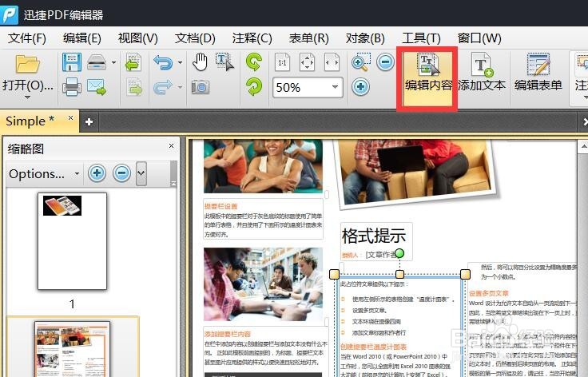Open the redo history dropdown arrow
Viewport: 588px width, 377px height.
[180, 87]
